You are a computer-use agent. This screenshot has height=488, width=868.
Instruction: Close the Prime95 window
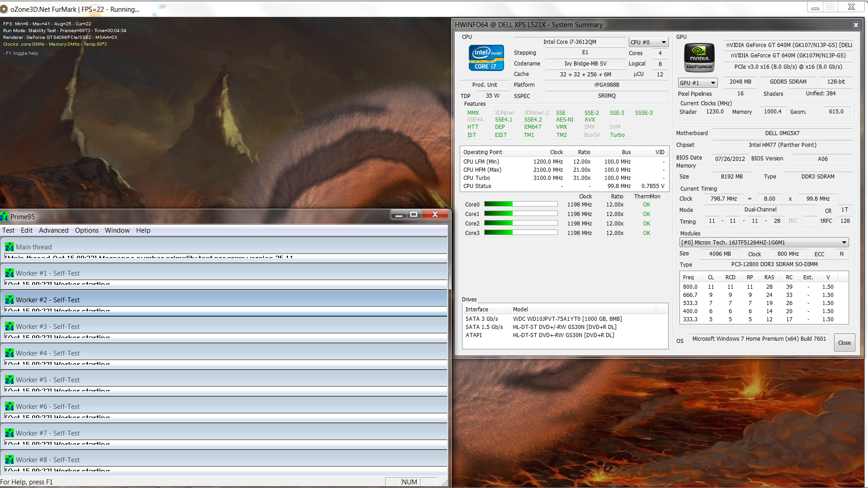tap(435, 215)
